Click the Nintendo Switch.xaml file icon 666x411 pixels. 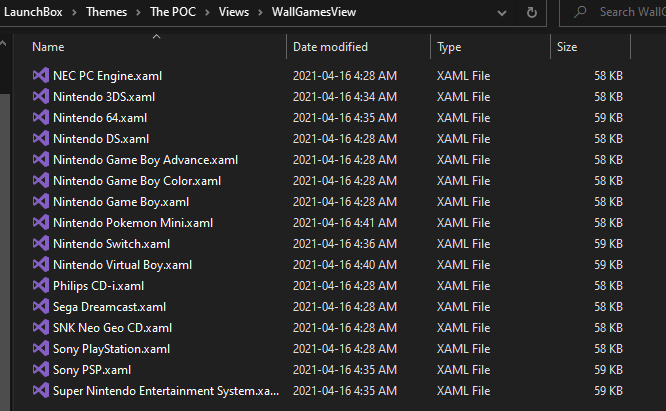[x=41, y=244]
